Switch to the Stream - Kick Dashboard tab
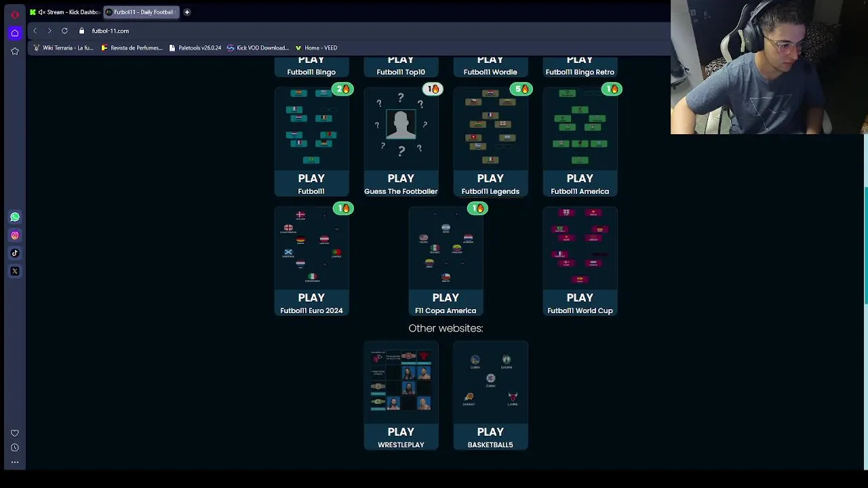Image resolution: width=868 pixels, height=488 pixels. [x=65, y=12]
